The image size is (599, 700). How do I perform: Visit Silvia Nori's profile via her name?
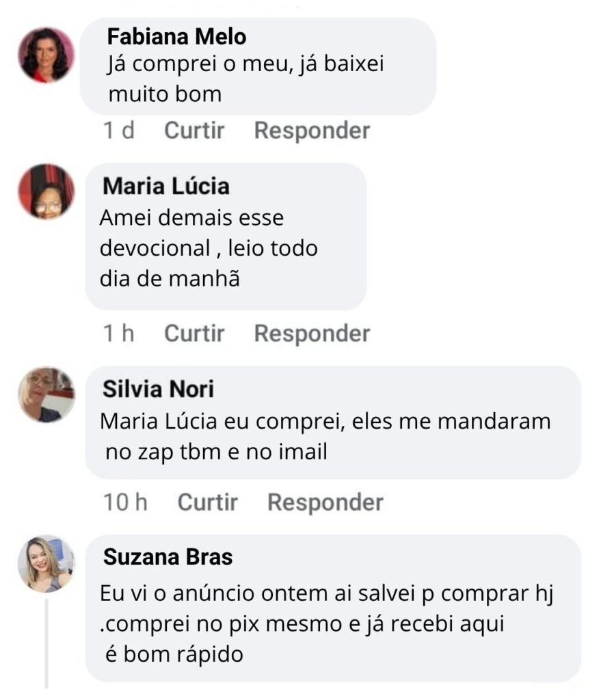pyautogui.click(x=158, y=390)
